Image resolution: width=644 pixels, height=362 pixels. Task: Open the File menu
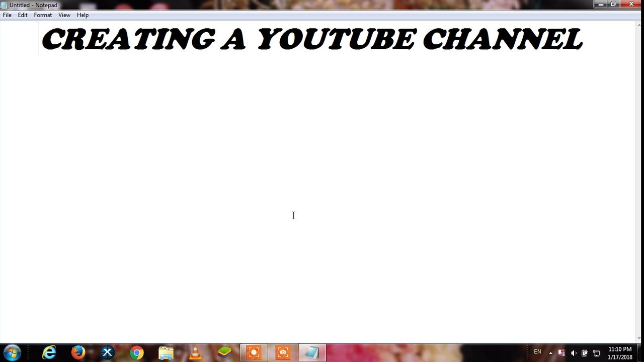point(7,15)
